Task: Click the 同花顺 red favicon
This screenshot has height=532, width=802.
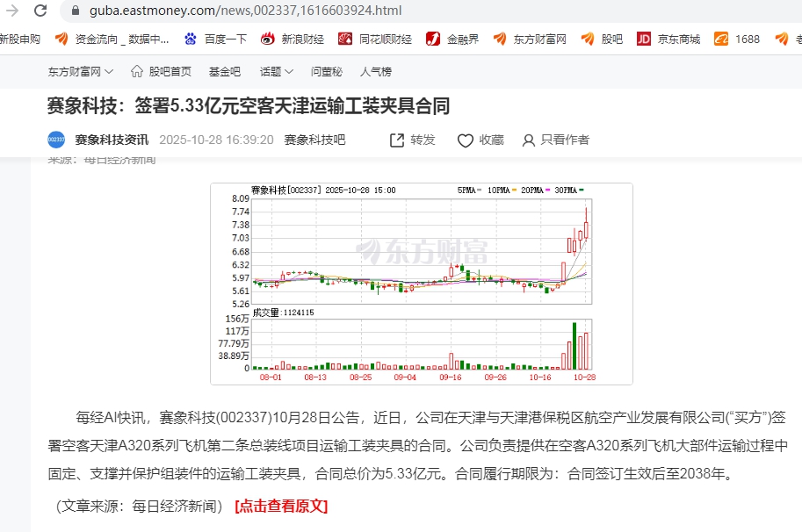Action: pyautogui.click(x=345, y=39)
